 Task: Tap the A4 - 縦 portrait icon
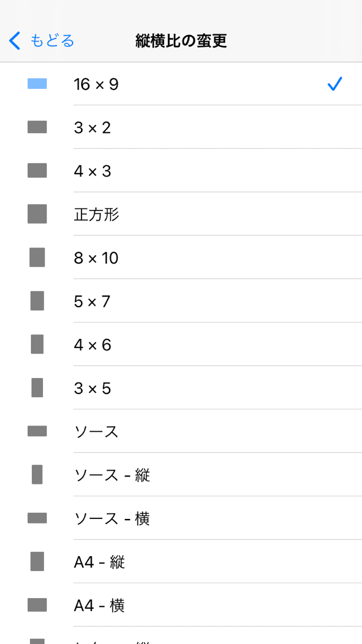[x=37, y=561]
